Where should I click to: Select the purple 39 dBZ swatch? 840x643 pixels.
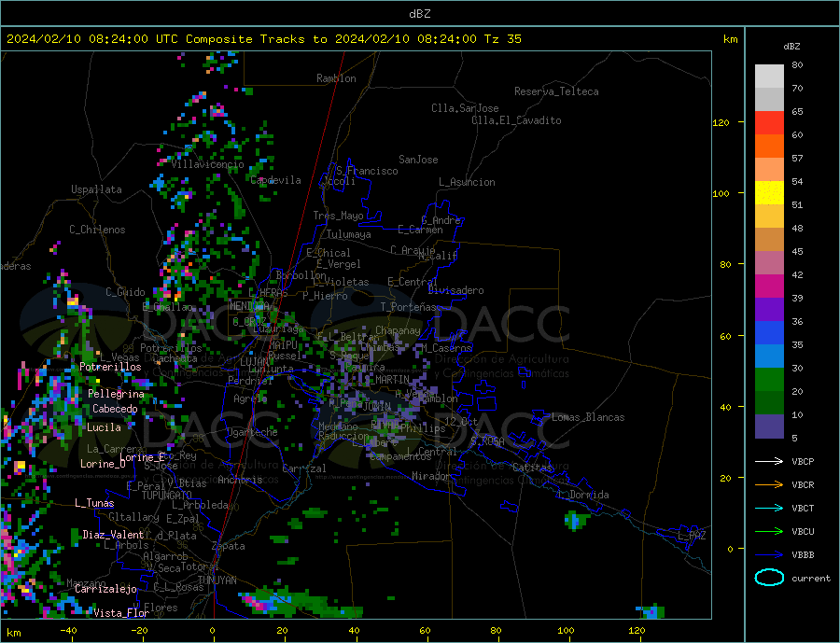click(769, 310)
